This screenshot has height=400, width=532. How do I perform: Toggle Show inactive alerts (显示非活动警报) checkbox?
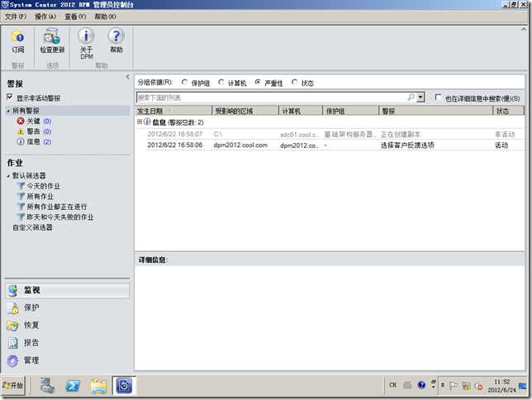(x=10, y=98)
